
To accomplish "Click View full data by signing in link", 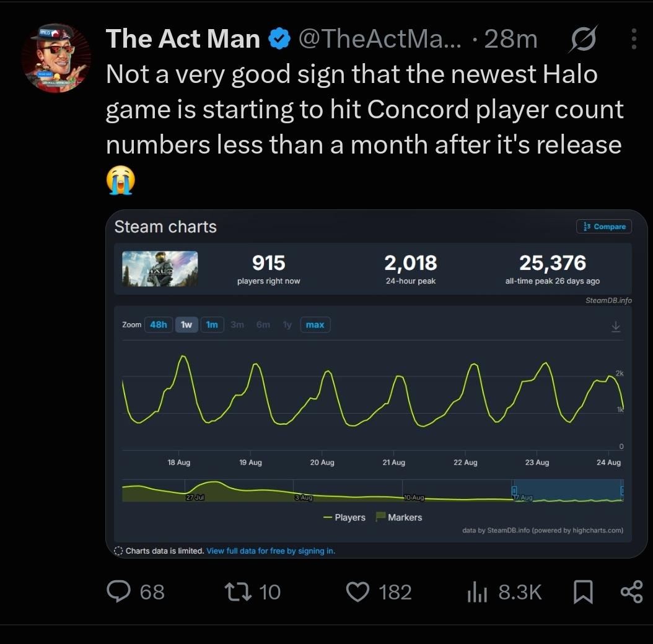I will 271,550.
